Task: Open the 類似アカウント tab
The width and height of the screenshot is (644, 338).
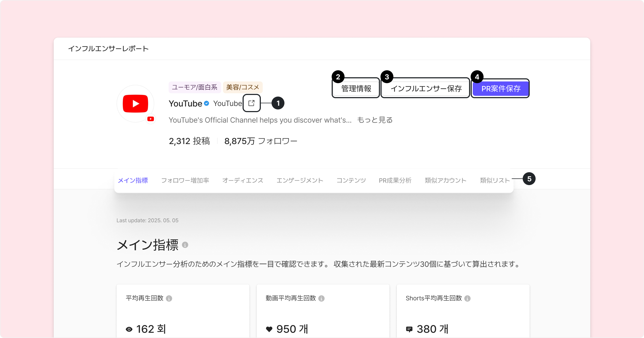Action: (x=445, y=180)
